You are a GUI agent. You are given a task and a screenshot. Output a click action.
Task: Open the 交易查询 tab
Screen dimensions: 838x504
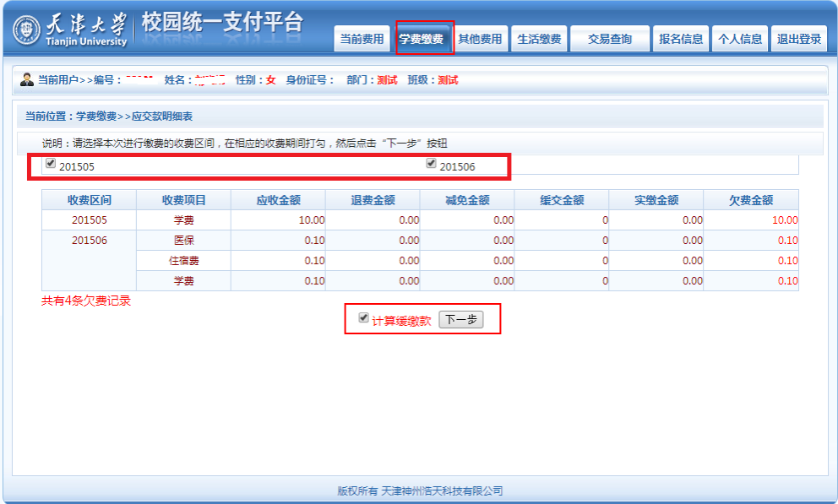[609, 39]
